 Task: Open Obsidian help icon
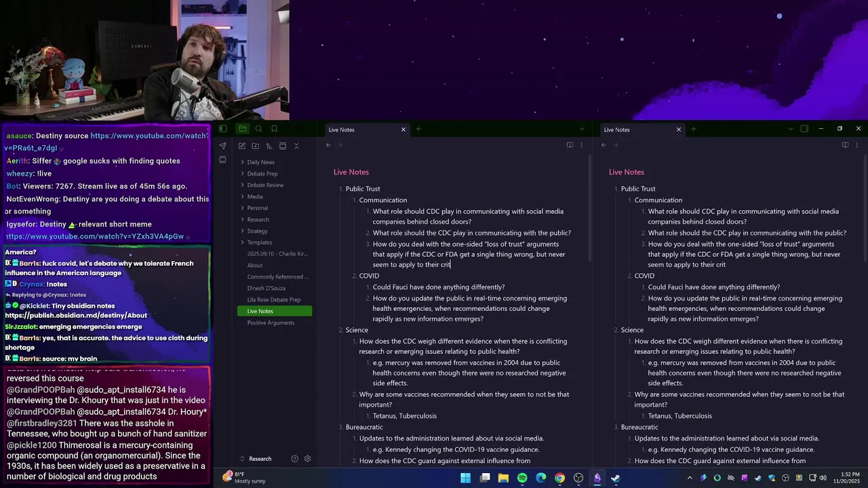tap(294, 459)
